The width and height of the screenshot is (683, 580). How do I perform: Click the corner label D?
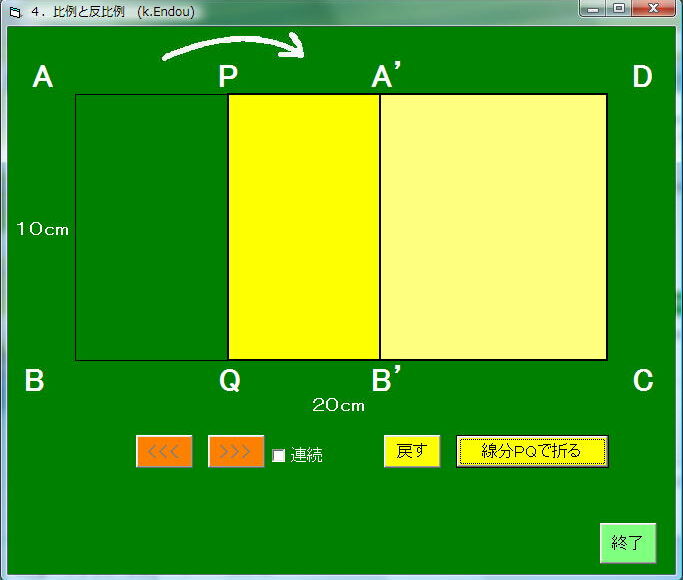[x=642, y=77]
